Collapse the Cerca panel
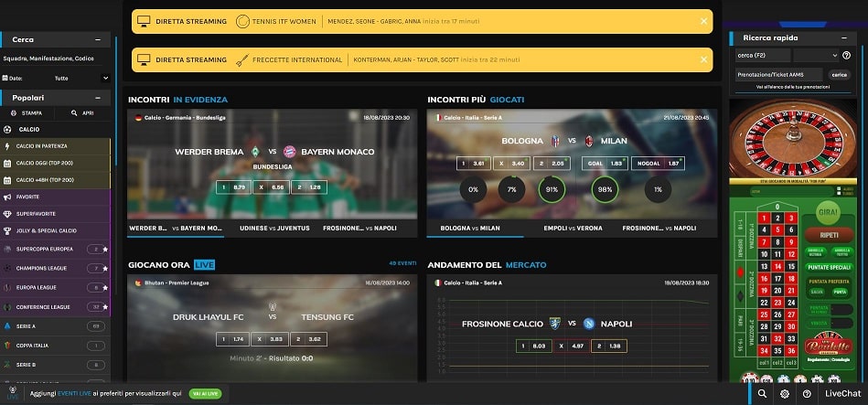This screenshot has height=405, width=868. pos(98,40)
